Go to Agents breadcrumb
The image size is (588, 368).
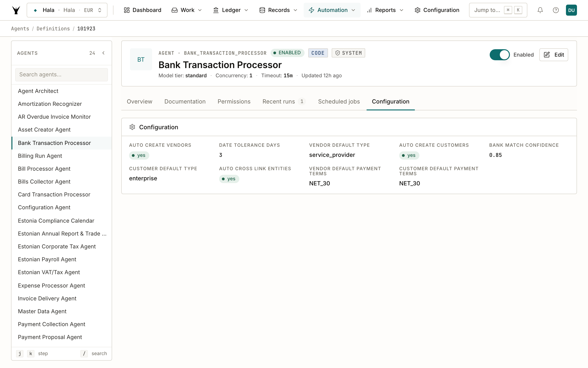(20, 29)
